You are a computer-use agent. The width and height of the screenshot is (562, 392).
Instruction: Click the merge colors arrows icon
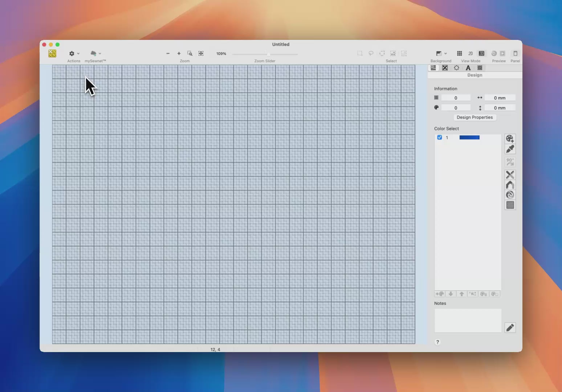[x=472, y=294]
